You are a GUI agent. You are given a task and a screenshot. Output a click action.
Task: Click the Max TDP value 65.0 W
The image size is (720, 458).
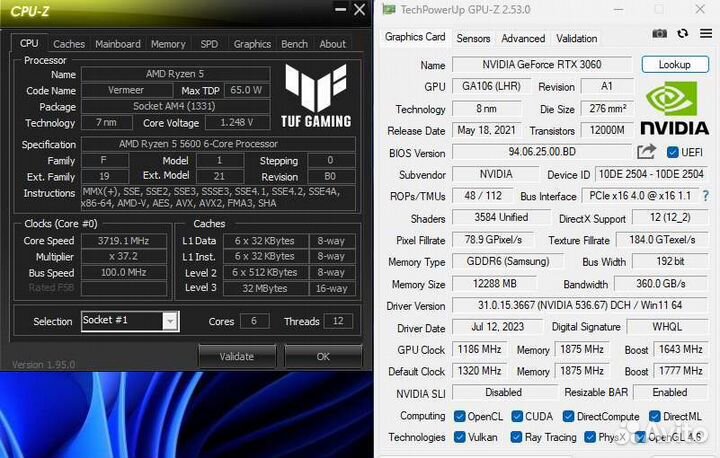[x=247, y=90]
